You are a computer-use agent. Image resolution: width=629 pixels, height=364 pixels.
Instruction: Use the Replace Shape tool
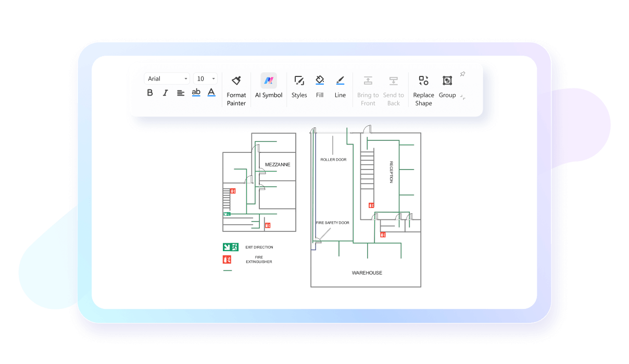tap(423, 90)
